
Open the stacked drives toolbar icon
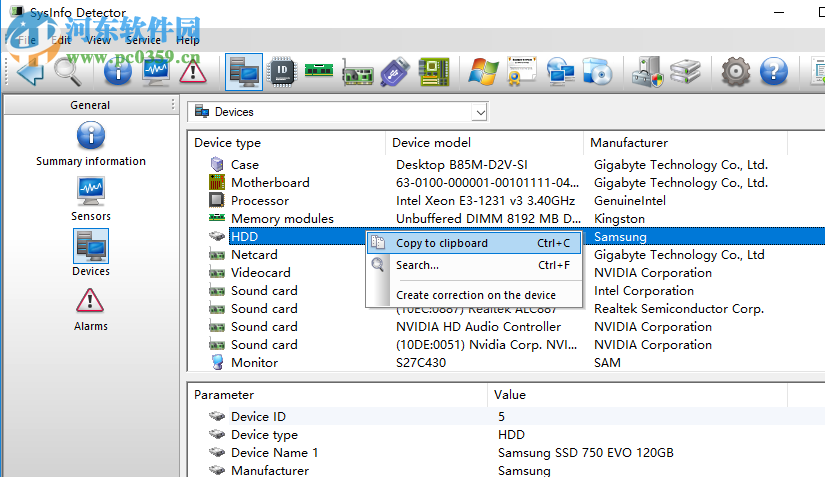pyautogui.click(x=686, y=72)
